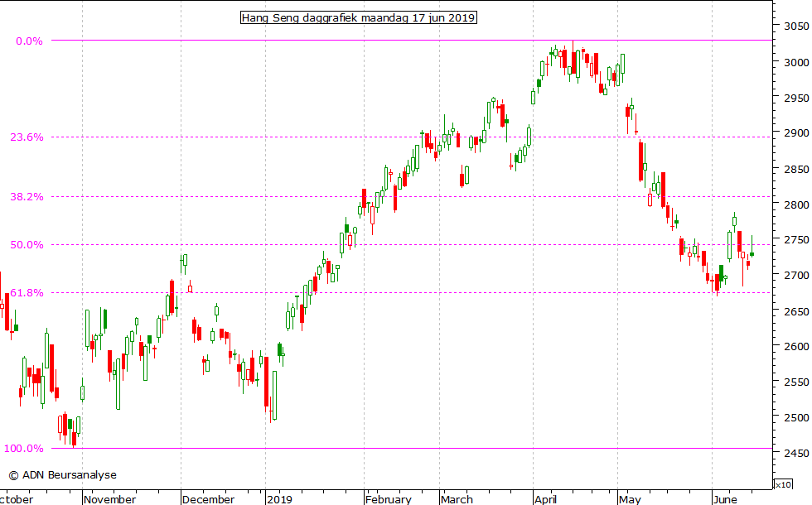
Task: Select the February label on time axis
Action: click(389, 499)
